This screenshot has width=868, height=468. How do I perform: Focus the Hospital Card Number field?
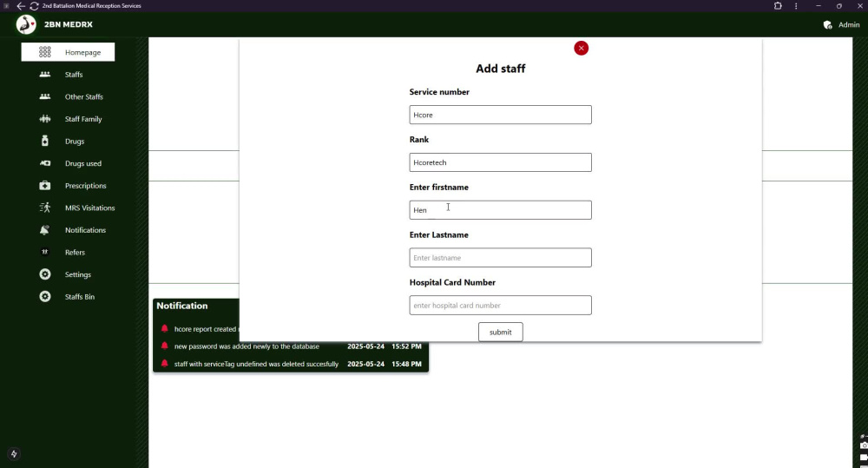tap(501, 305)
